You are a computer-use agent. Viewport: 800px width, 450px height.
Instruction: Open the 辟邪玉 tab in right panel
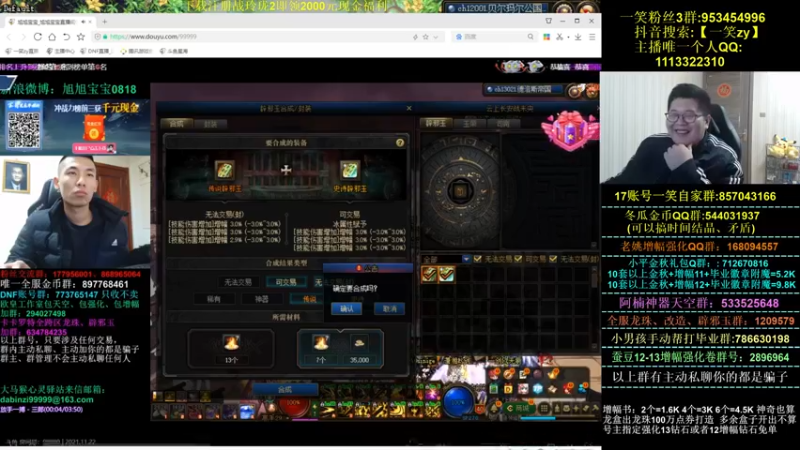(436, 123)
